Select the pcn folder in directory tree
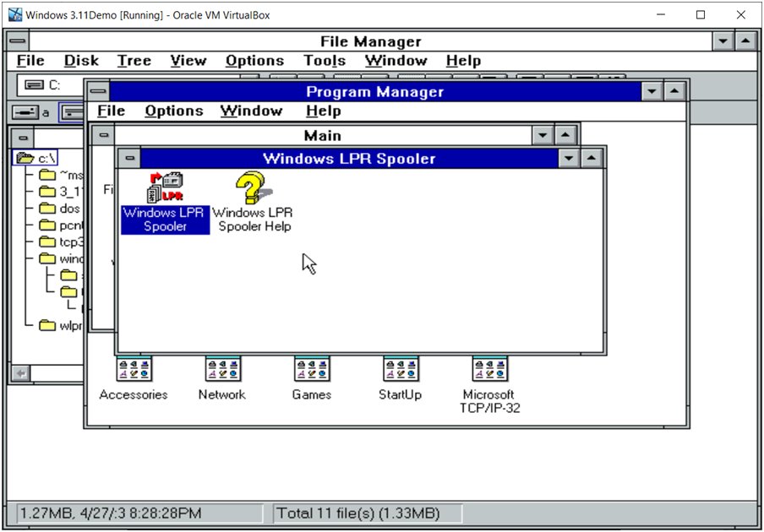 coord(61,225)
